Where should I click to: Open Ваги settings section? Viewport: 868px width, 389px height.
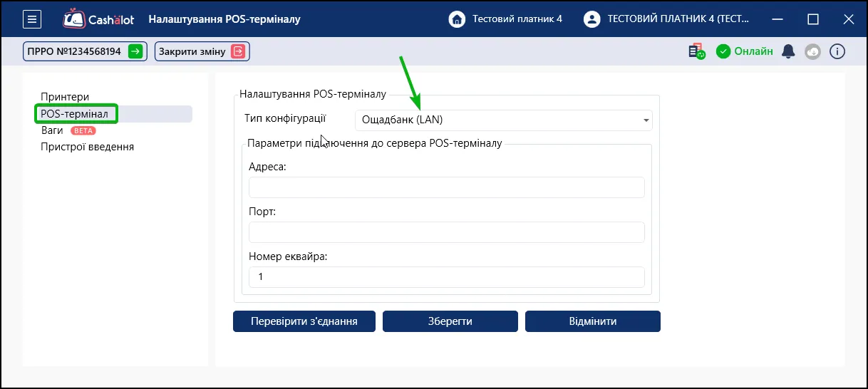[x=52, y=130]
